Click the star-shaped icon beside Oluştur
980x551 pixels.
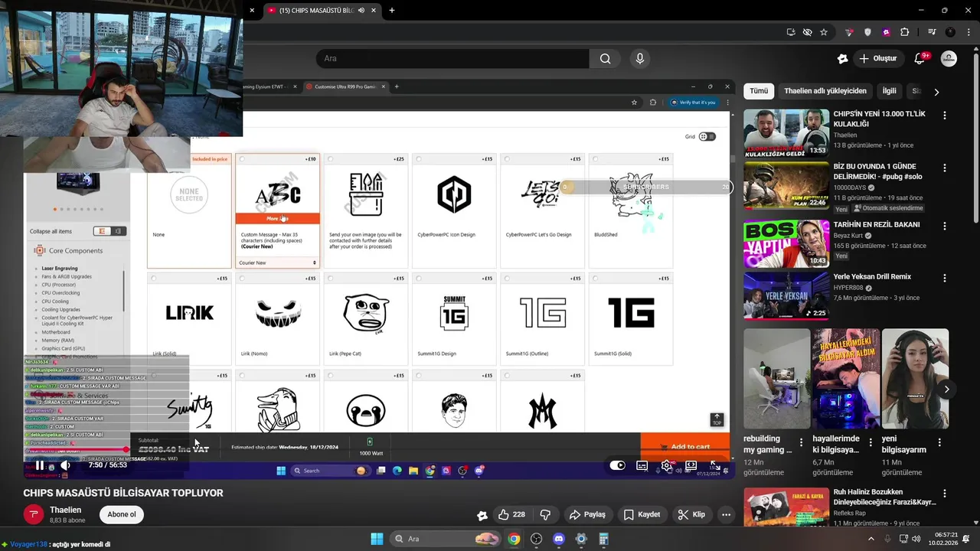click(x=843, y=58)
